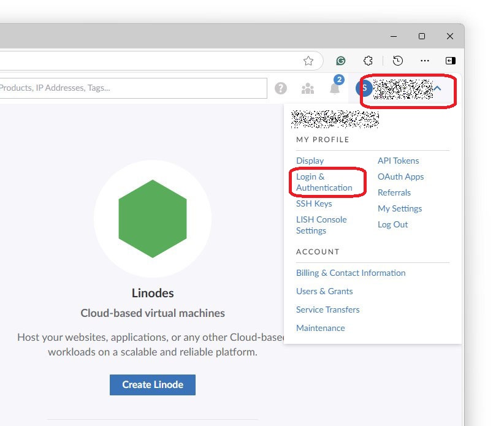Go to Login & Authentication
Viewport: 504px width, 426px height.
tap(324, 182)
